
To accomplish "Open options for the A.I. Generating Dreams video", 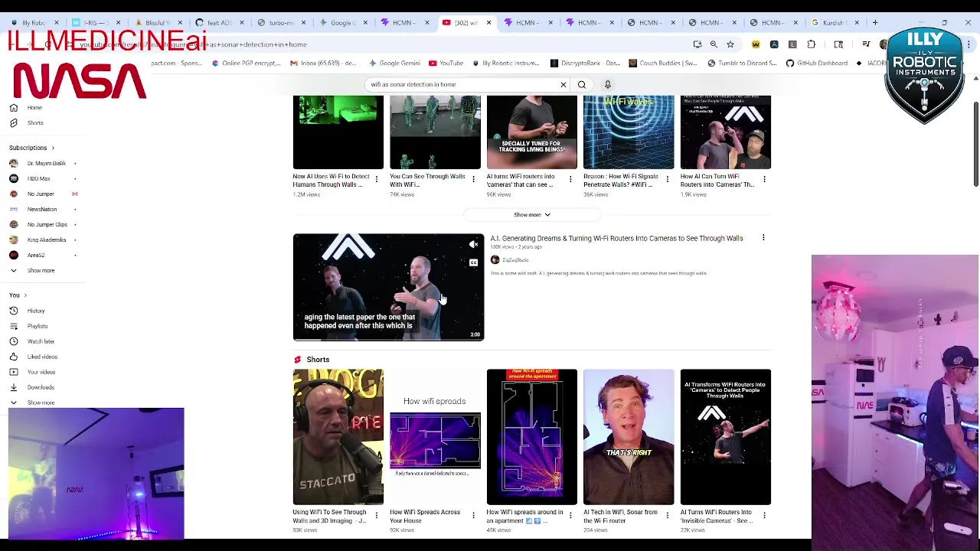I will pyautogui.click(x=763, y=238).
